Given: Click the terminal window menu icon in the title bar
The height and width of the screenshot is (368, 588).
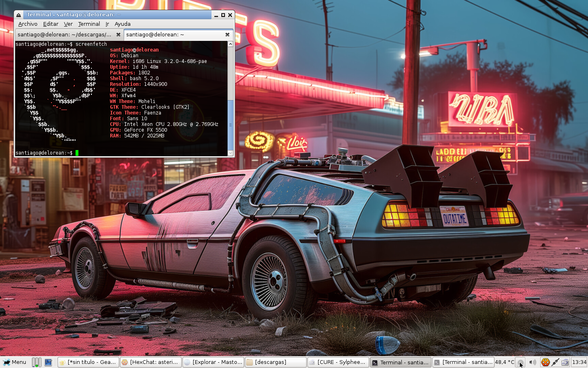Looking at the screenshot, I should click(19, 15).
